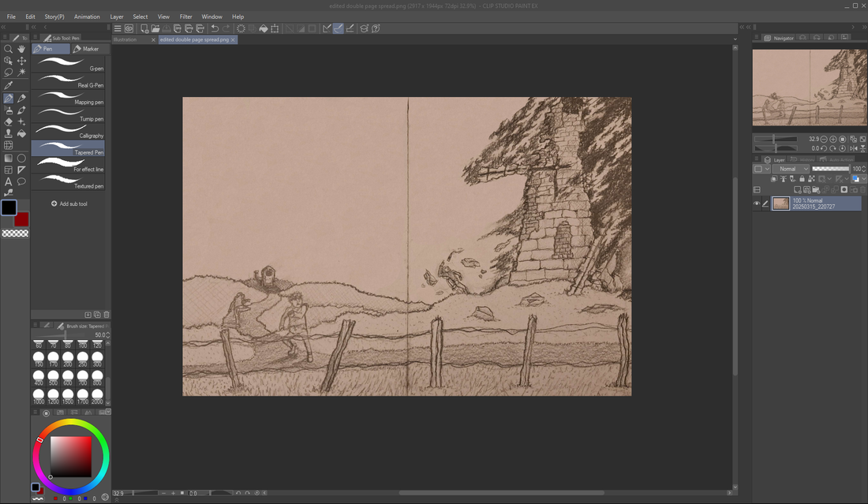Select the Fill bucket tool
The height and width of the screenshot is (504, 868).
(21, 133)
